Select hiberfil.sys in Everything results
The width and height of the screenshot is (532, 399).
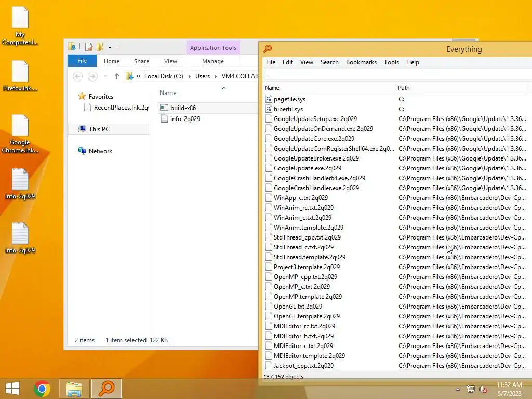[288, 109]
